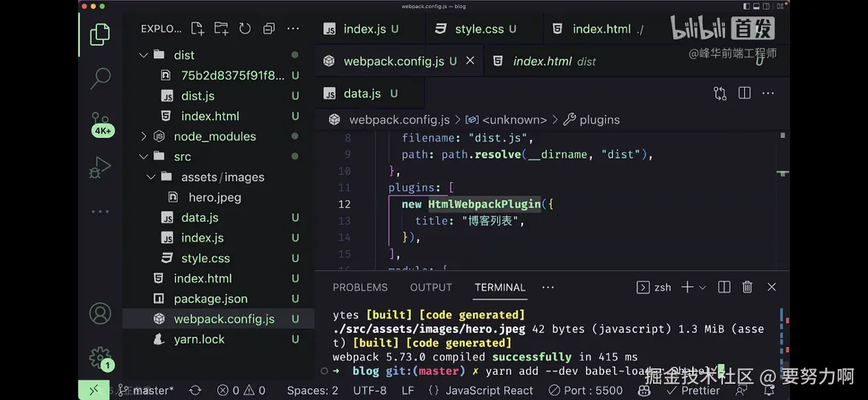The width and height of the screenshot is (868, 400).
Task: Expand the node_modules folder
Action: click(144, 136)
